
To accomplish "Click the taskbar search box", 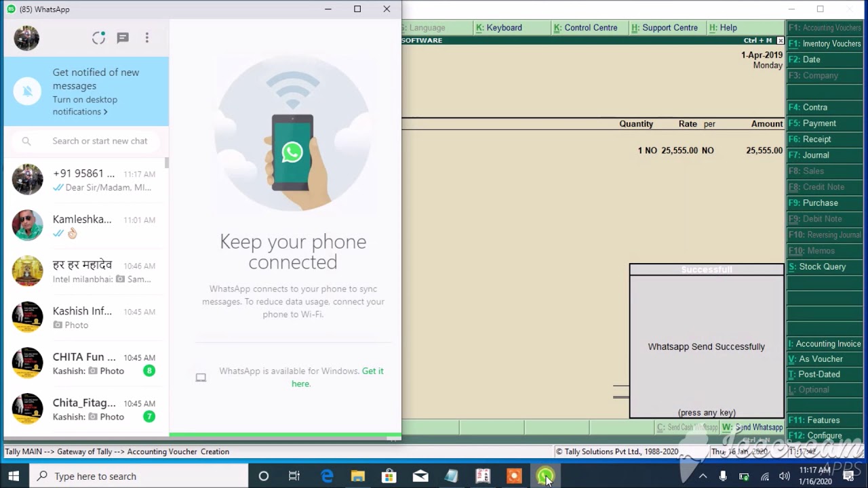I will tap(138, 476).
